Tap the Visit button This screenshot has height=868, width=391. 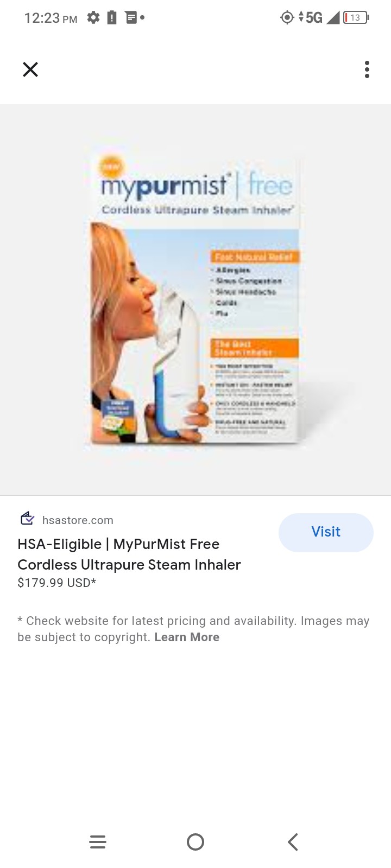point(326,532)
